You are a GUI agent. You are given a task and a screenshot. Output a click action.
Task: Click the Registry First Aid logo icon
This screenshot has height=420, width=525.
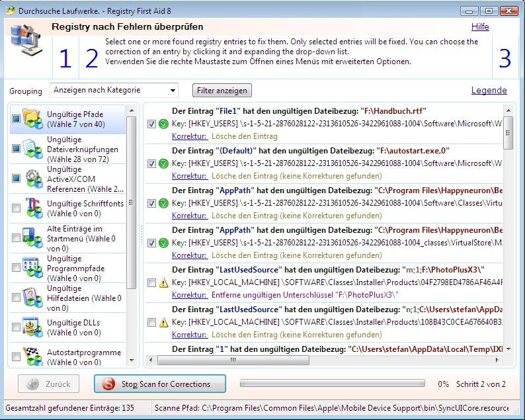27,40
